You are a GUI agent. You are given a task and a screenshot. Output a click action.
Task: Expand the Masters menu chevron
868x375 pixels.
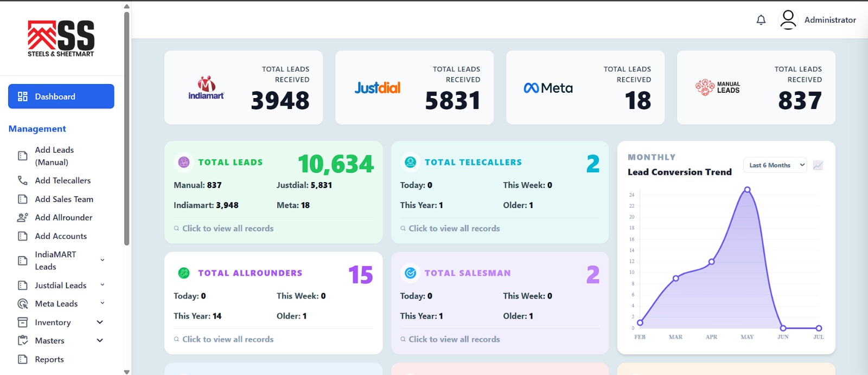[x=100, y=340]
